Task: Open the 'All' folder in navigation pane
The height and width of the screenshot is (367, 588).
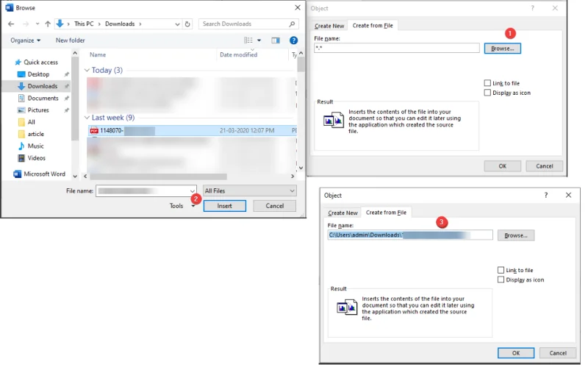Action: pos(26,122)
